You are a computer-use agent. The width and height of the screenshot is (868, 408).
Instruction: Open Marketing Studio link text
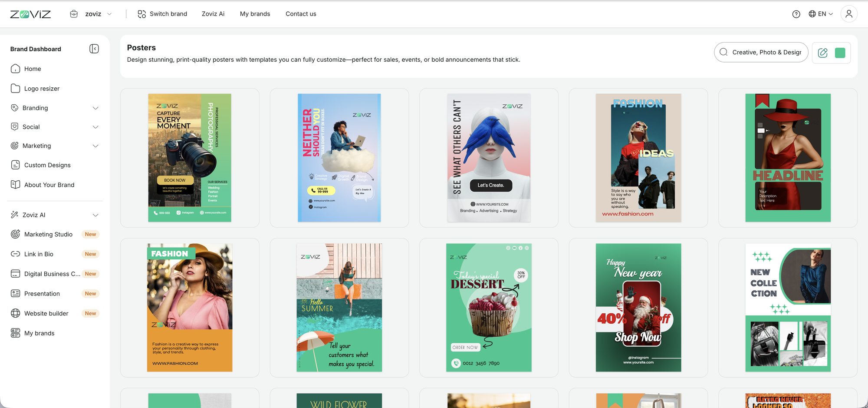[x=48, y=234]
